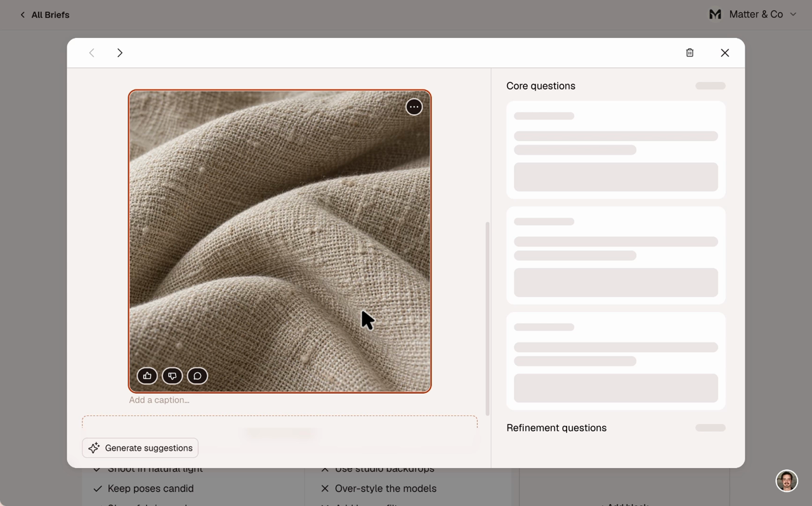Screen dimensions: 812x506
Task: Go to the previous item using left arrow
Action: pyautogui.click(x=92, y=53)
